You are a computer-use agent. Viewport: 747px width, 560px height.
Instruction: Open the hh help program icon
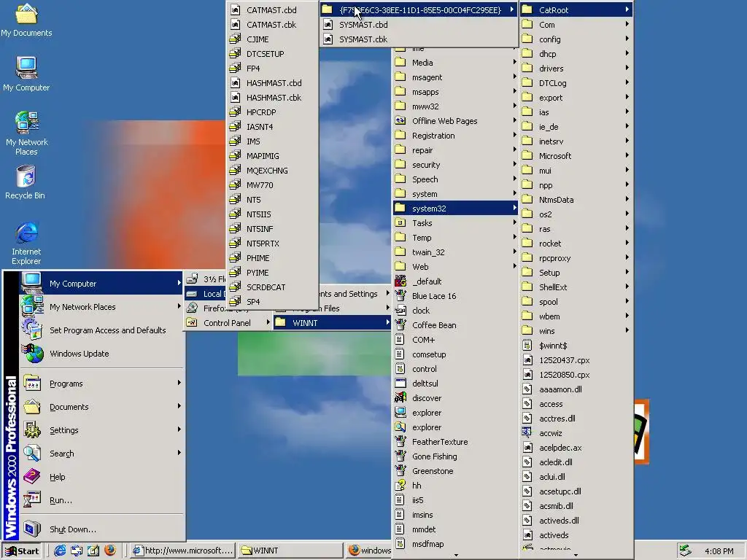pos(400,485)
